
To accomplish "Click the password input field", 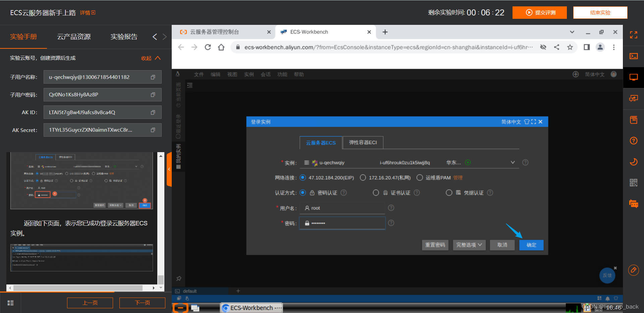I will pyautogui.click(x=342, y=223).
